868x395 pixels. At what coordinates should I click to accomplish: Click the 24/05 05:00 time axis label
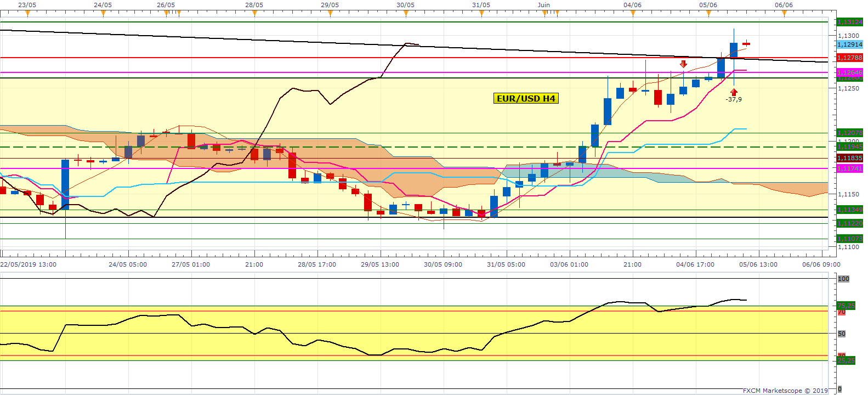[x=128, y=264]
